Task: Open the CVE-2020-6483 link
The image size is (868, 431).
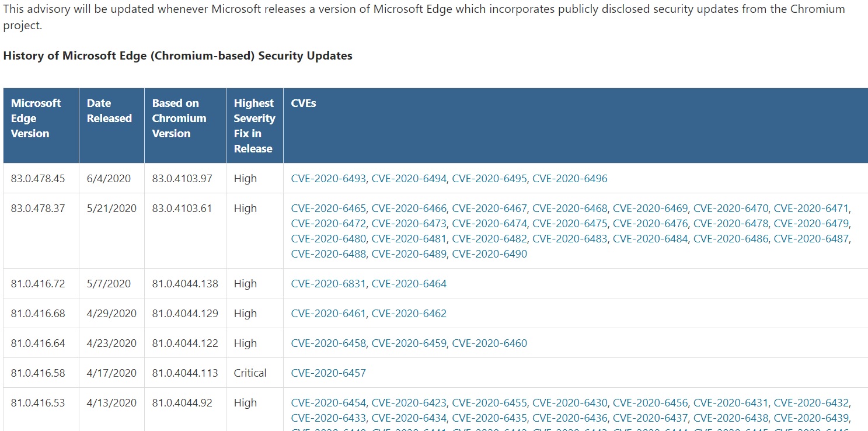Action: [x=570, y=239]
